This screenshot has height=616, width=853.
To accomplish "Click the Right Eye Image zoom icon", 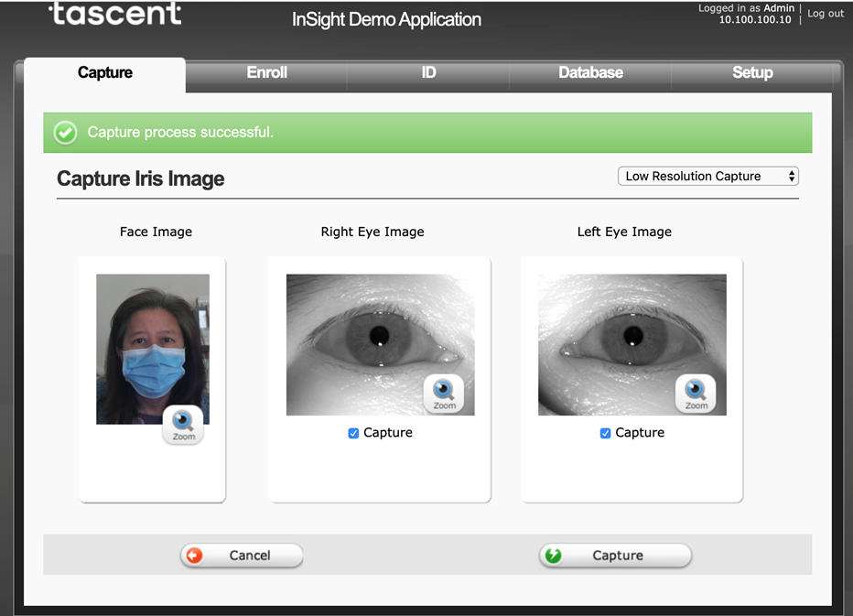I will pos(444,394).
